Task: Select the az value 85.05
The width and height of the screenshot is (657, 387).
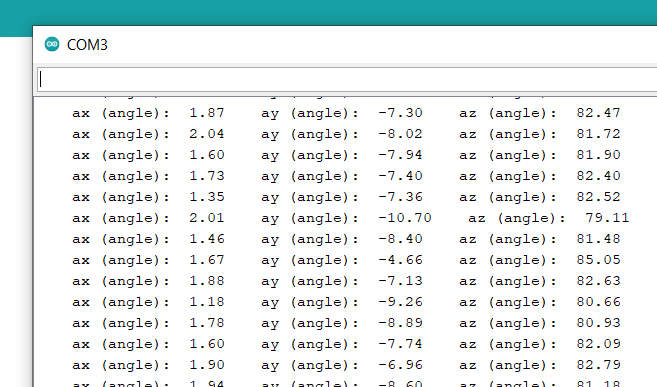Action: pyautogui.click(x=598, y=260)
